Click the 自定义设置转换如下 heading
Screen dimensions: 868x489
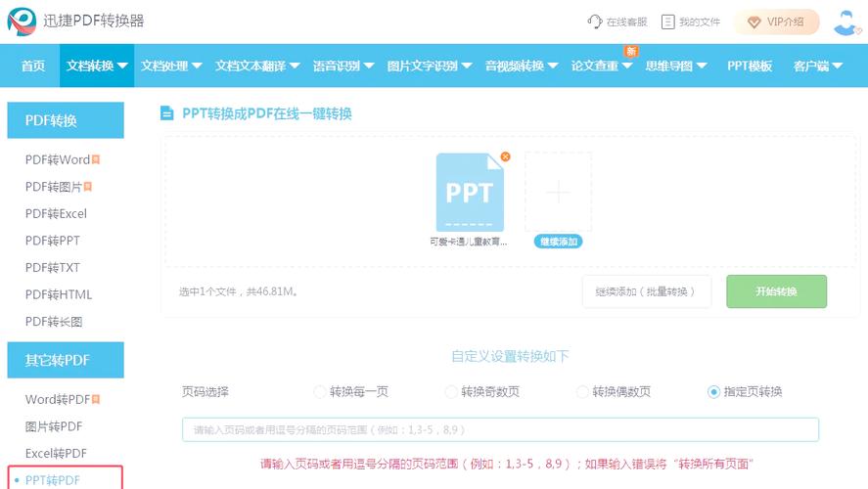[x=511, y=356]
